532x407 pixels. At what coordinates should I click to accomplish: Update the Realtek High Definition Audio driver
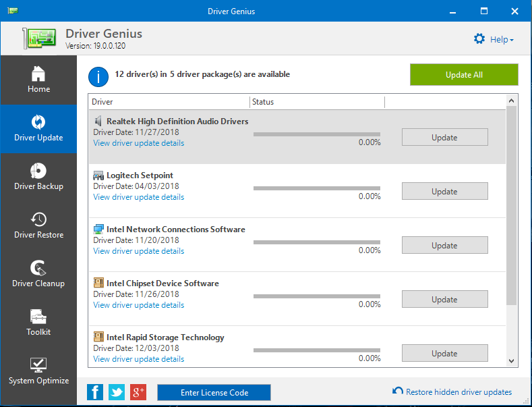(445, 137)
